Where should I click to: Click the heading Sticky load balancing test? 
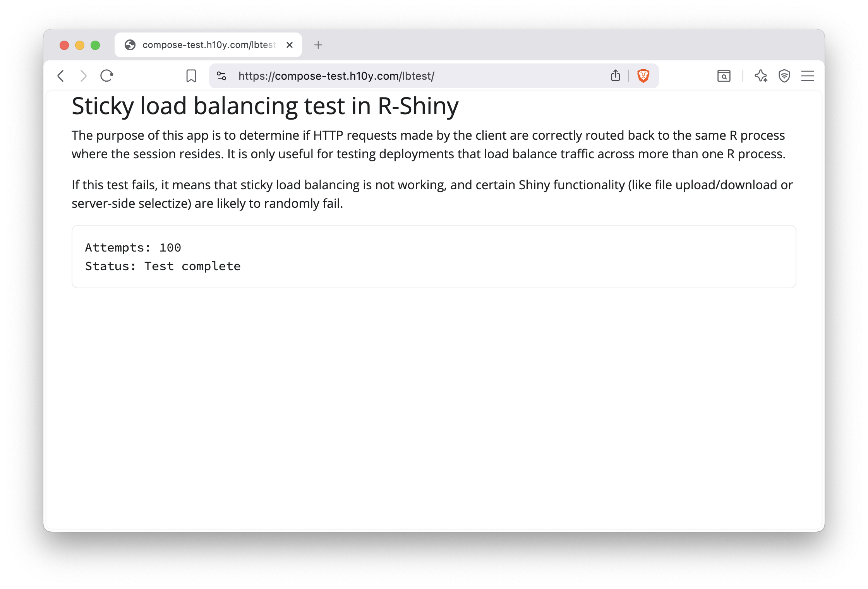[265, 106]
